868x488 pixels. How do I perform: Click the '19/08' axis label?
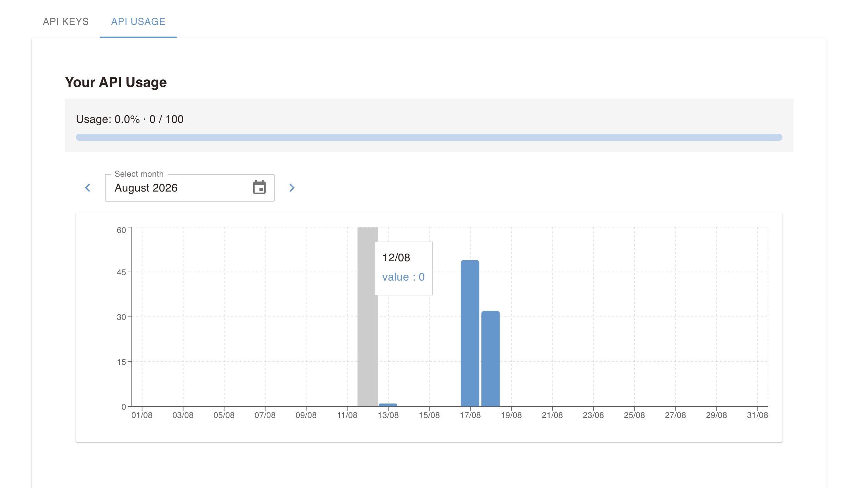pyautogui.click(x=511, y=415)
